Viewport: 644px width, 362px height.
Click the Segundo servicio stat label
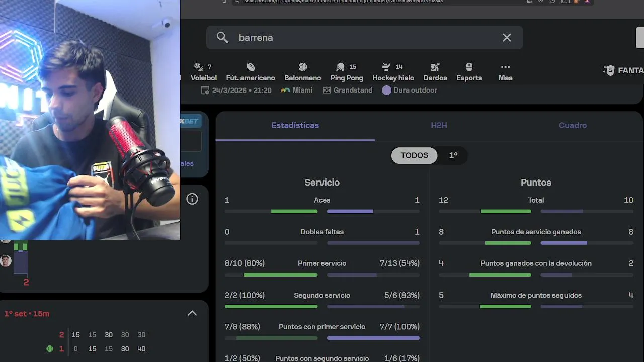click(x=322, y=295)
